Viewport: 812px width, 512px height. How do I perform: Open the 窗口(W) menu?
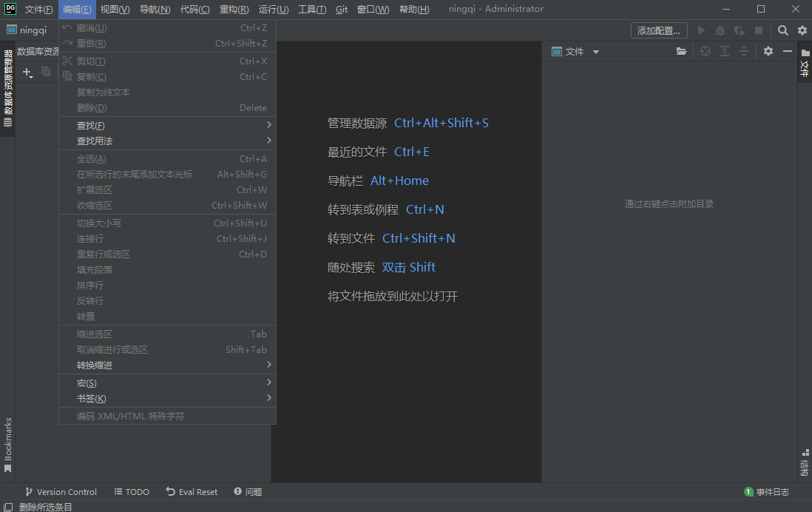click(373, 10)
